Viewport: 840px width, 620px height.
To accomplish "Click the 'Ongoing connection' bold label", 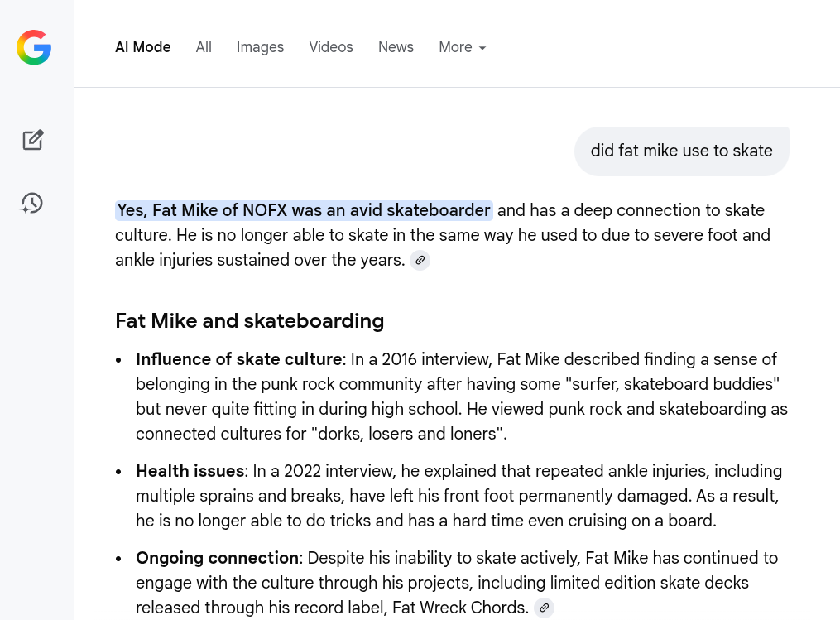I will (217, 558).
